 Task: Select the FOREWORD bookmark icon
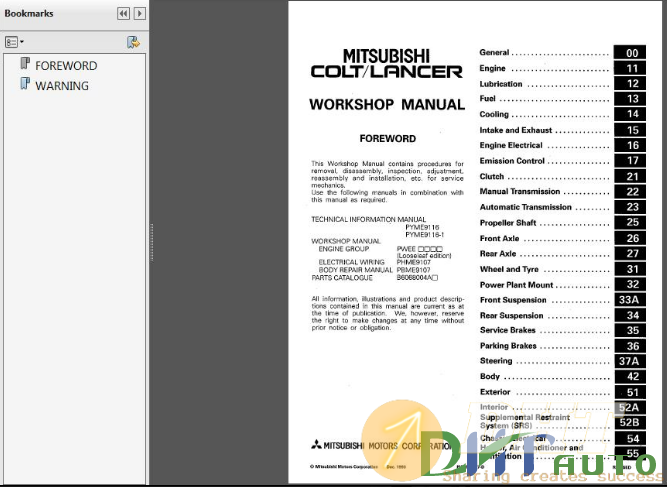coord(25,64)
